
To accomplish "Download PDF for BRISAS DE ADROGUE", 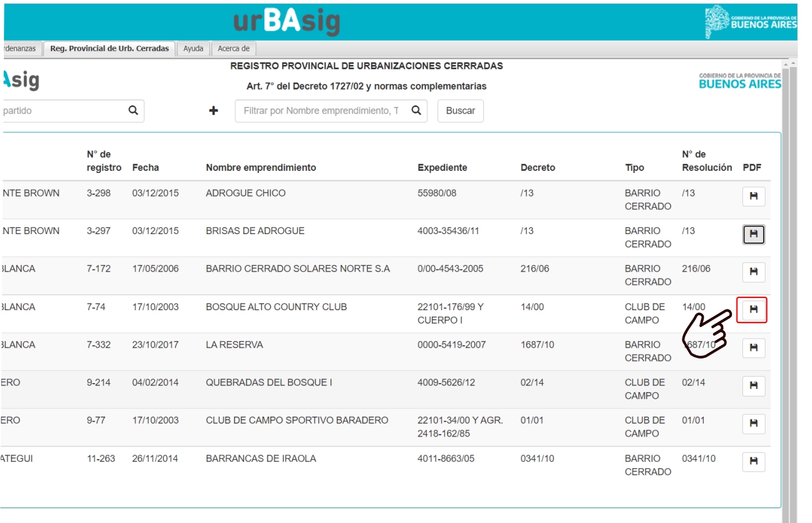I will coord(753,235).
